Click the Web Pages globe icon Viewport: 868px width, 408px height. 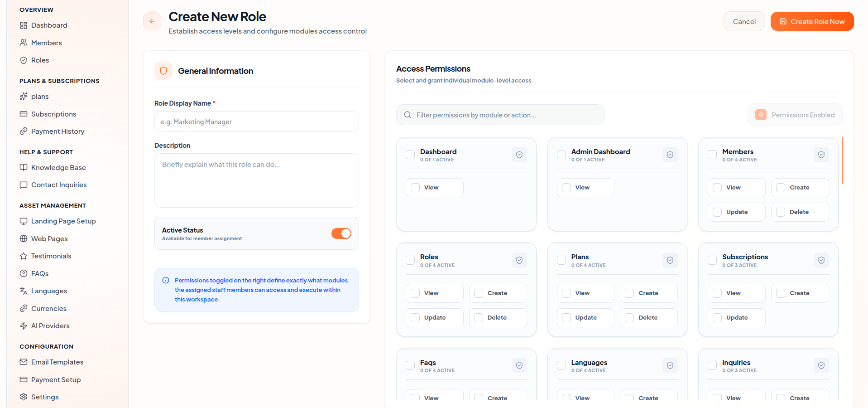tap(24, 238)
